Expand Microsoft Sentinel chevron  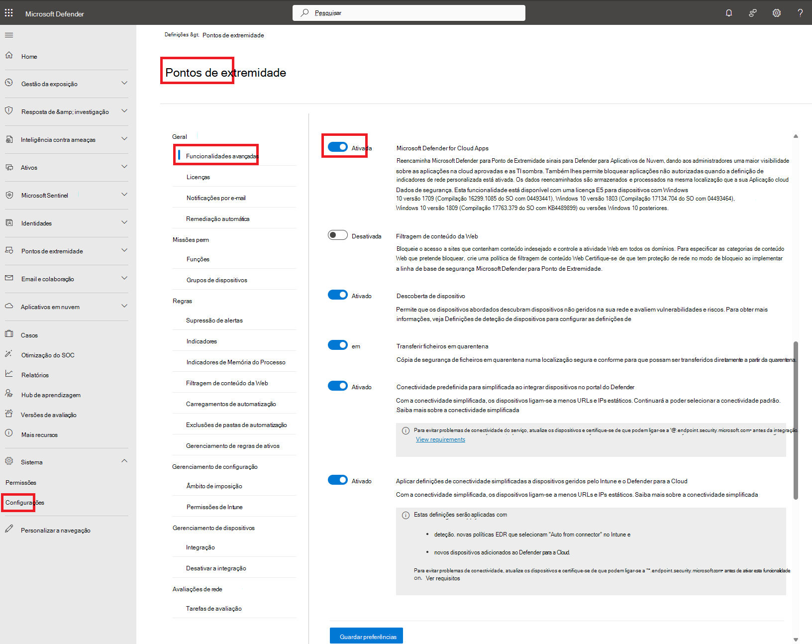point(124,195)
